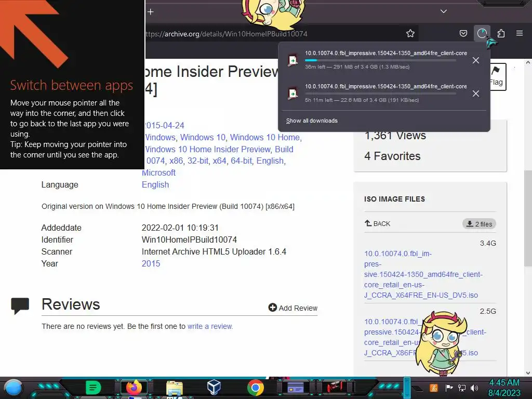Open the network tray icon

coord(461,388)
